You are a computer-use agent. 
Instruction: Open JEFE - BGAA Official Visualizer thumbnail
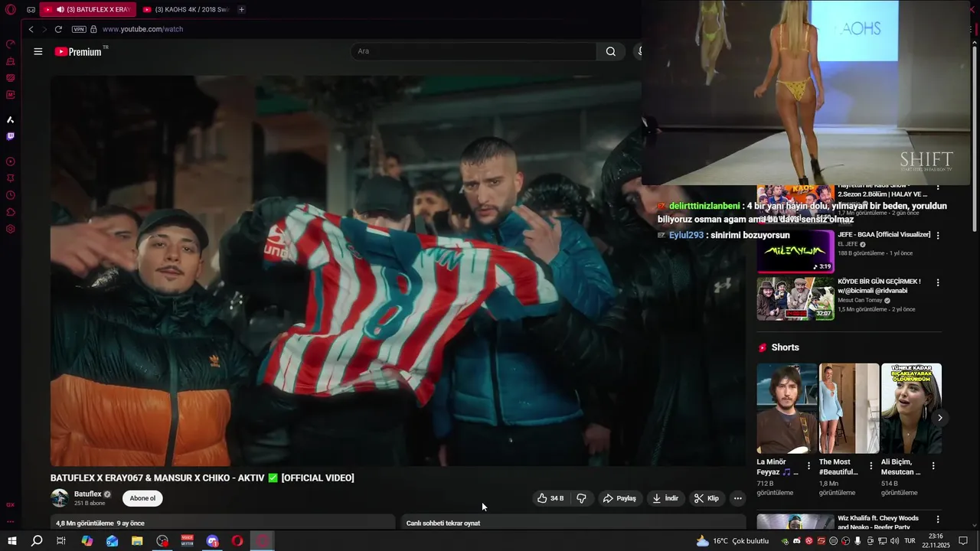pos(795,251)
